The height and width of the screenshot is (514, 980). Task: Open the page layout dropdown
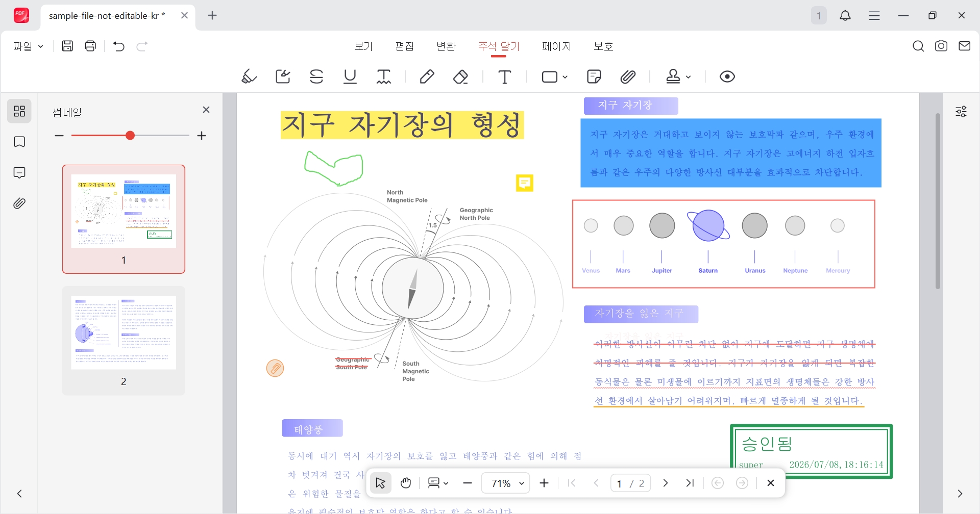click(438, 483)
